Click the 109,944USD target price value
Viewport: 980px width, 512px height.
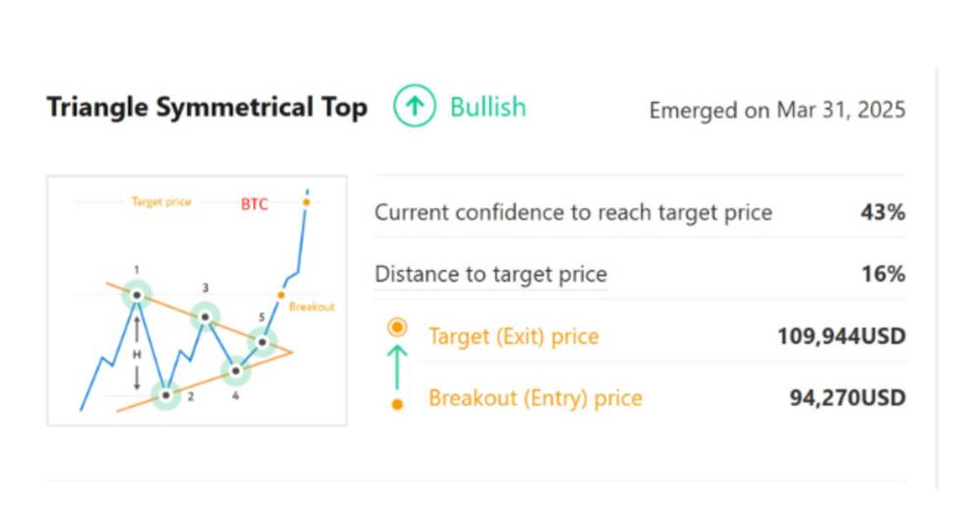click(841, 336)
